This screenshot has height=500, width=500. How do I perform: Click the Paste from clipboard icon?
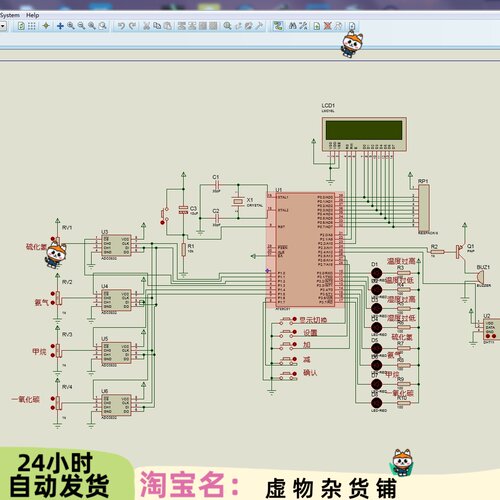coord(168,26)
